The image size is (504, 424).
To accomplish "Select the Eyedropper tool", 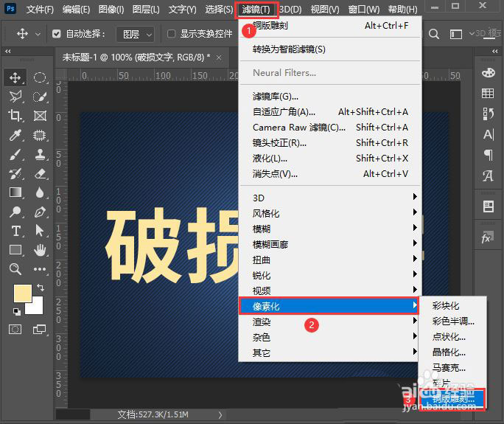I will pyautogui.click(x=15, y=135).
